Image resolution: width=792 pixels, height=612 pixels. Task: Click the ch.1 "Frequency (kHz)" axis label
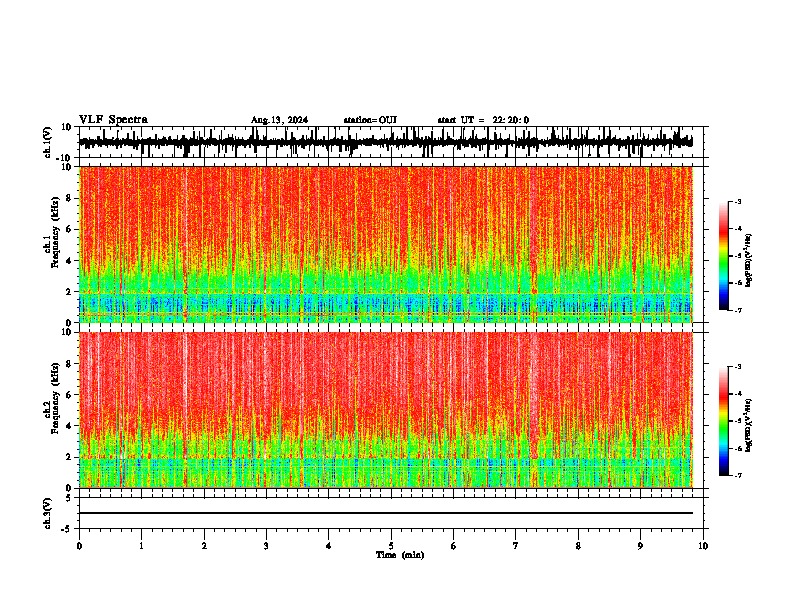55,232
